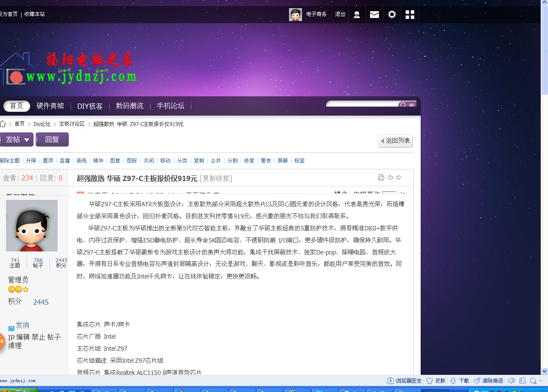Viewport: 548px width, 392px height.
Task: Open the 首页 navigation tab
Action: tap(17, 106)
